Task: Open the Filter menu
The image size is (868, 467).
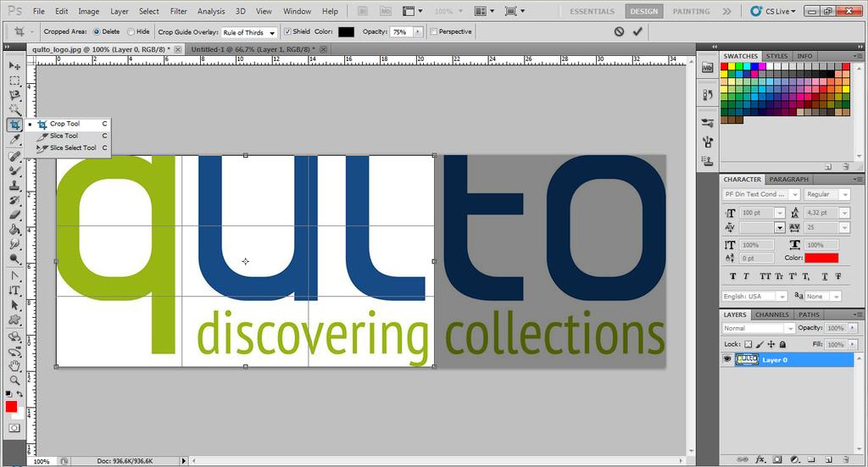Action: point(178,11)
